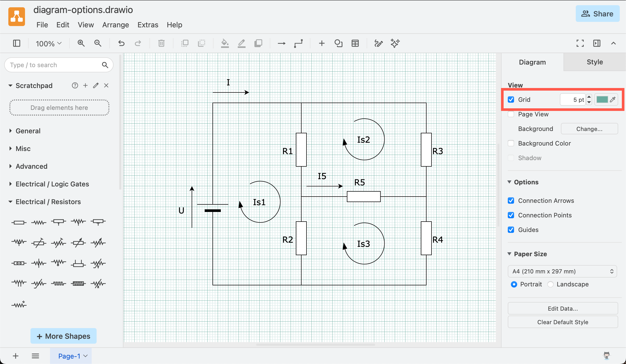Click the draw.io app logo
Image resolution: width=626 pixels, height=364 pixels.
point(17,17)
